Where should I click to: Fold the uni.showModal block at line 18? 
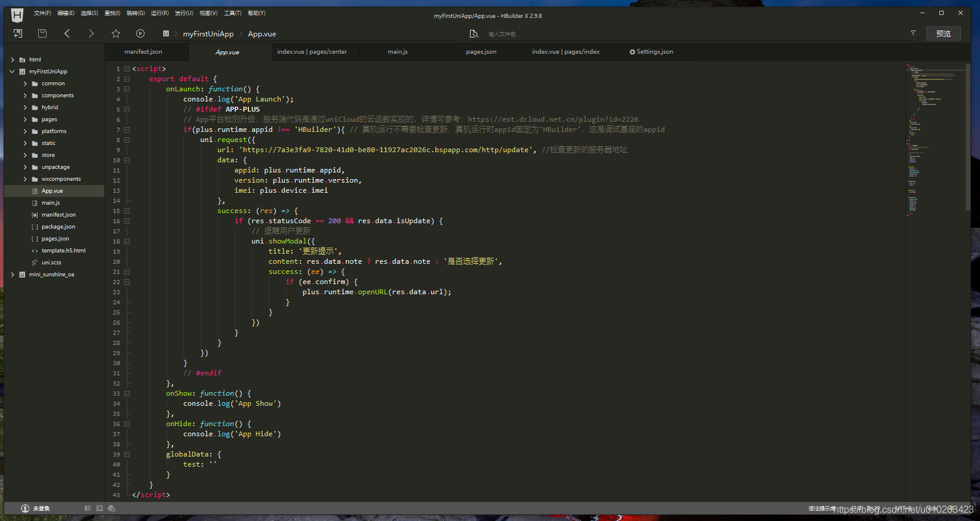tap(127, 241)
